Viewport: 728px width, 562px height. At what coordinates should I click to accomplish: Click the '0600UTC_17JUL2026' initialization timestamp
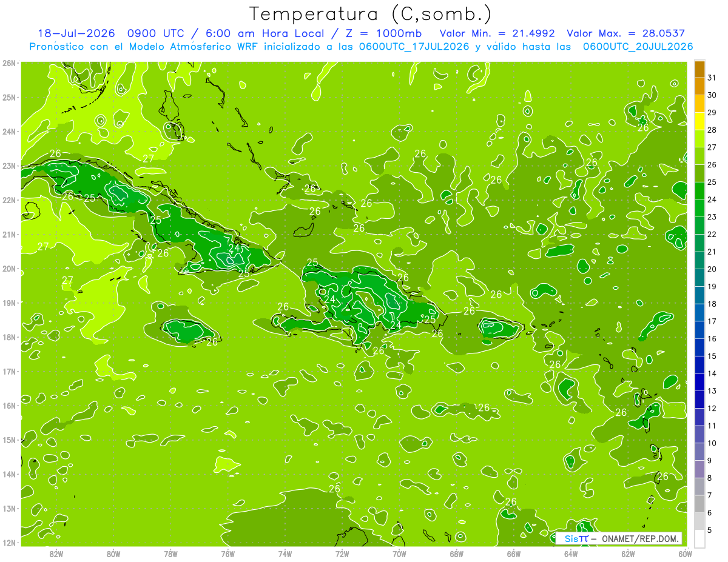[414, 46]
